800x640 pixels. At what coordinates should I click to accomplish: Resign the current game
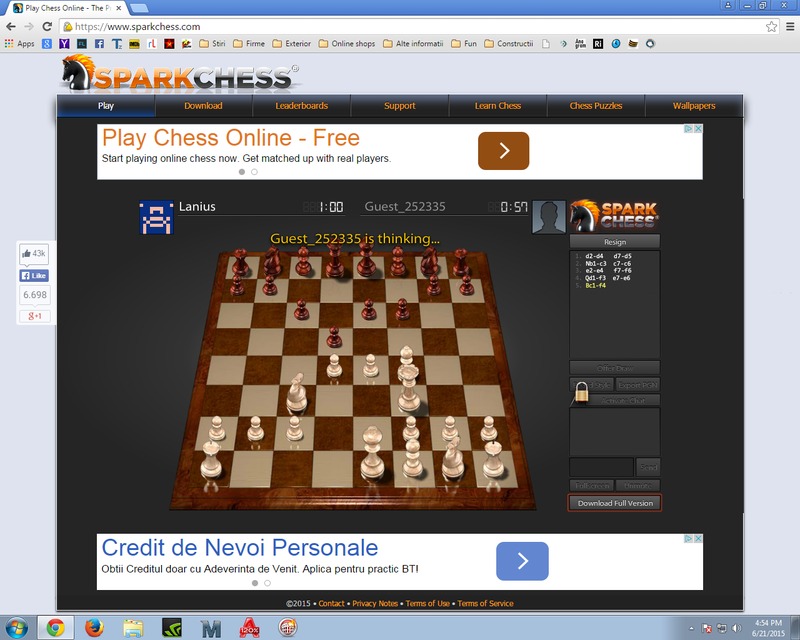pos(615,241)
